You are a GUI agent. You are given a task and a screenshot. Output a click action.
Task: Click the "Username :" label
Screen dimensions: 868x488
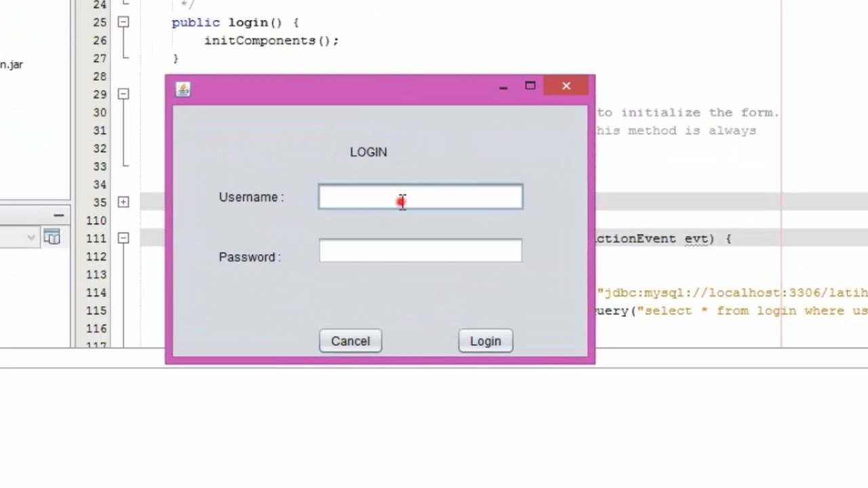tap(251, 197)
